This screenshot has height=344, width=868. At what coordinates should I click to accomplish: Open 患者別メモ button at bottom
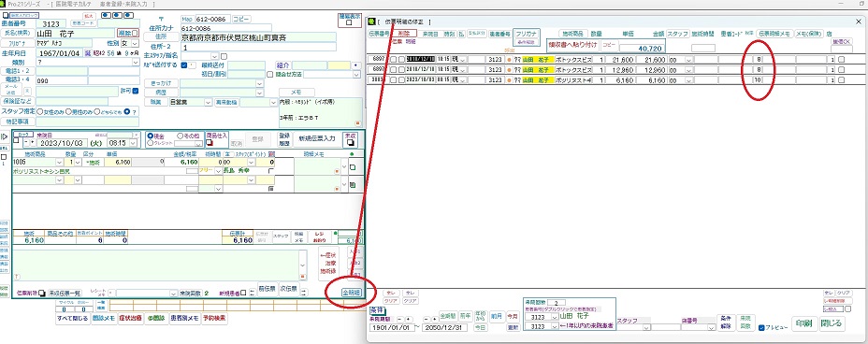pos(185,319)
